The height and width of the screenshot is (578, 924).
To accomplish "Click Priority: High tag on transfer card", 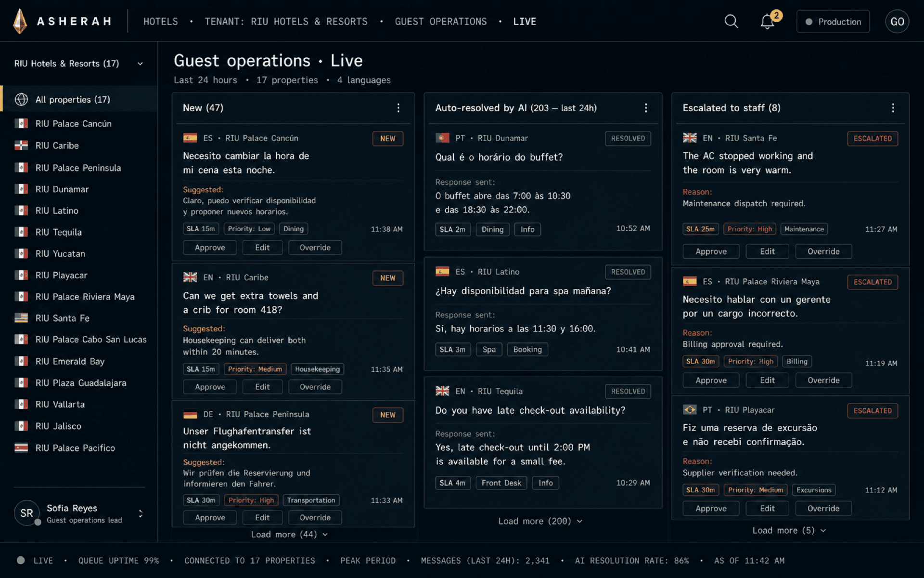I will [251, 500].
